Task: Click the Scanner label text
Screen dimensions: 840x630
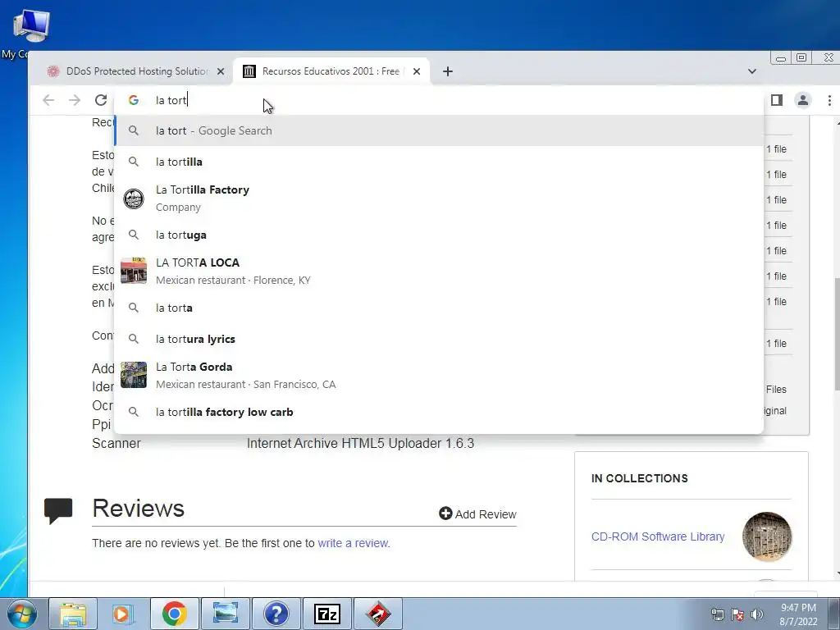Action: click(116, 444)
